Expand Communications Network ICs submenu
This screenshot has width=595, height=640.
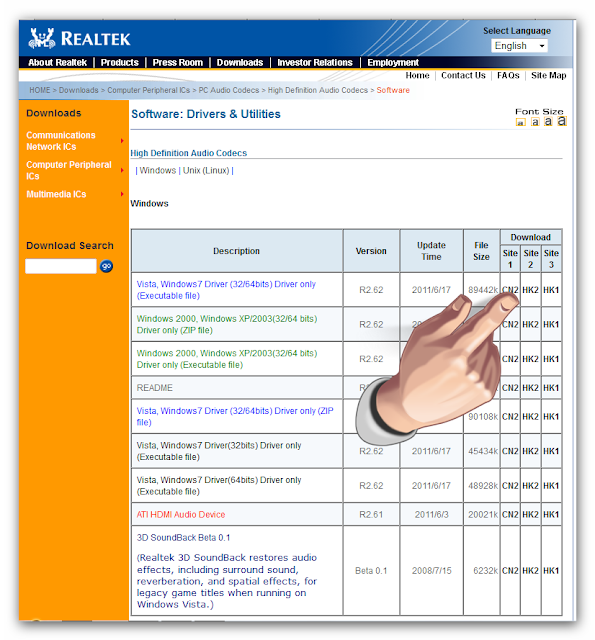click(x=122, y=141)
